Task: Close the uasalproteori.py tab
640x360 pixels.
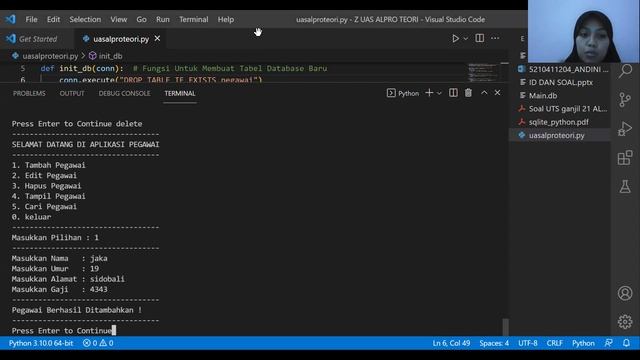Action: (157, 38)
